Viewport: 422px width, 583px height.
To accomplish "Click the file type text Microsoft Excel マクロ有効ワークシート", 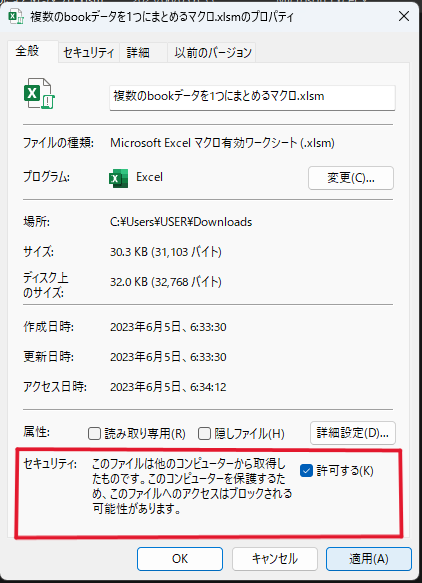I will (x=222, y=143).
